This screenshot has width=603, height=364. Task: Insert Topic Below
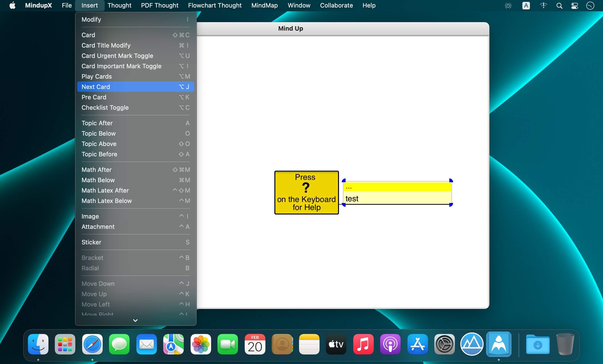(x=136, y=133)
